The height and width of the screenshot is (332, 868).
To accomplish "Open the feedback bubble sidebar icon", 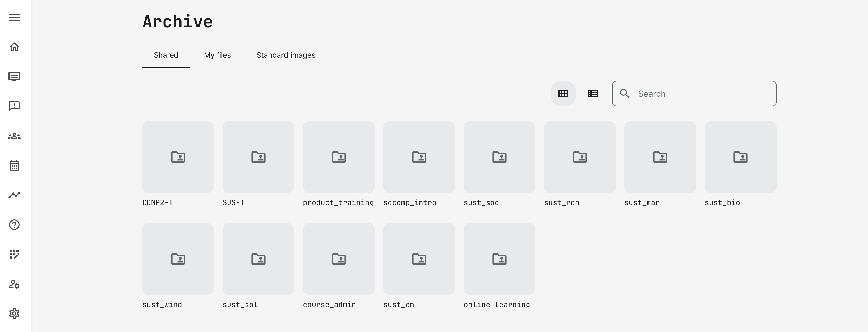I will coord(14,106).
